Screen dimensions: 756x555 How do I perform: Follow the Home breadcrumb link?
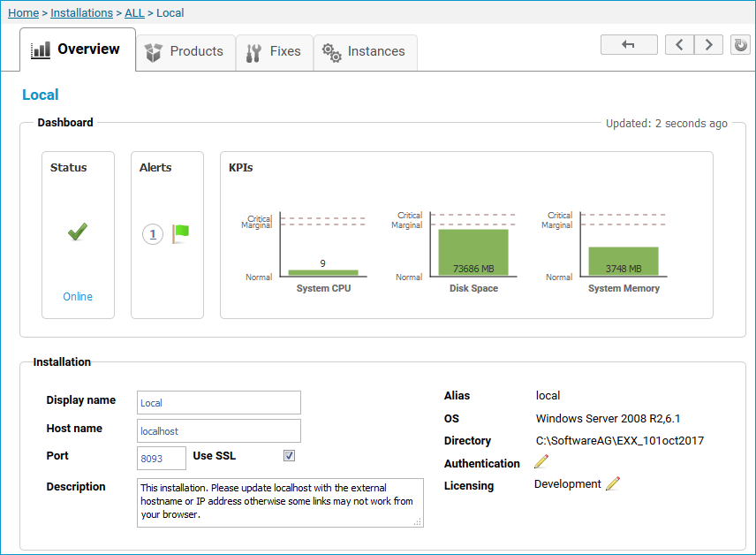point(24,13)
